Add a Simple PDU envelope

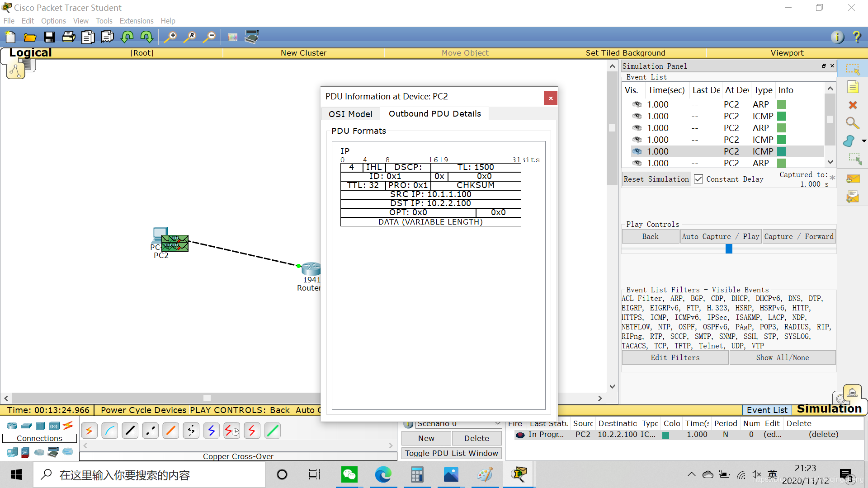[x=853, y=179]
